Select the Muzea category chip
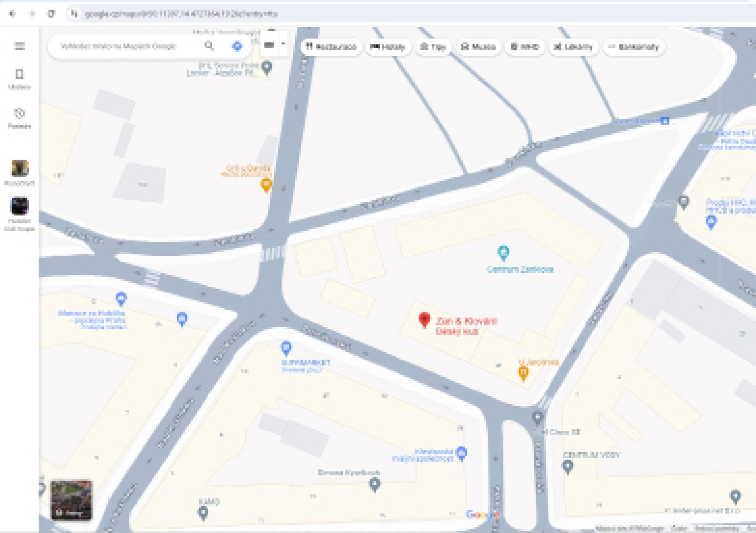Viewport: 756px width, 533px height. (478, 47)
